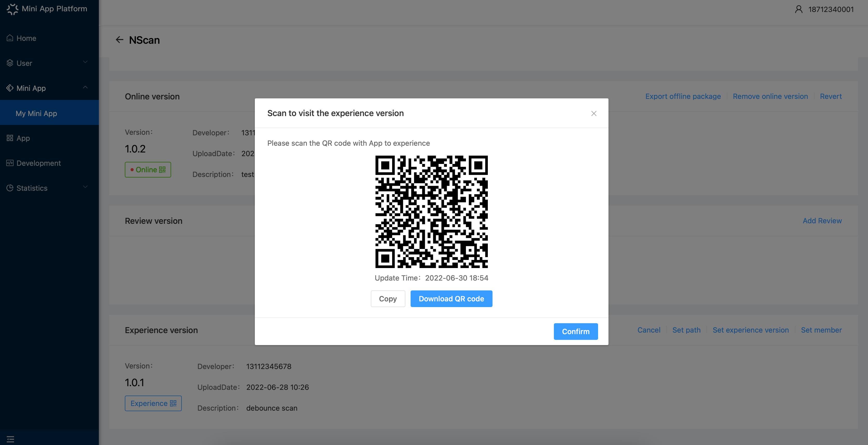Image resolution: width=868 pixels, height=445 pixels.
Task: Click the Experience tag button
Action: (x=153, y=403)
